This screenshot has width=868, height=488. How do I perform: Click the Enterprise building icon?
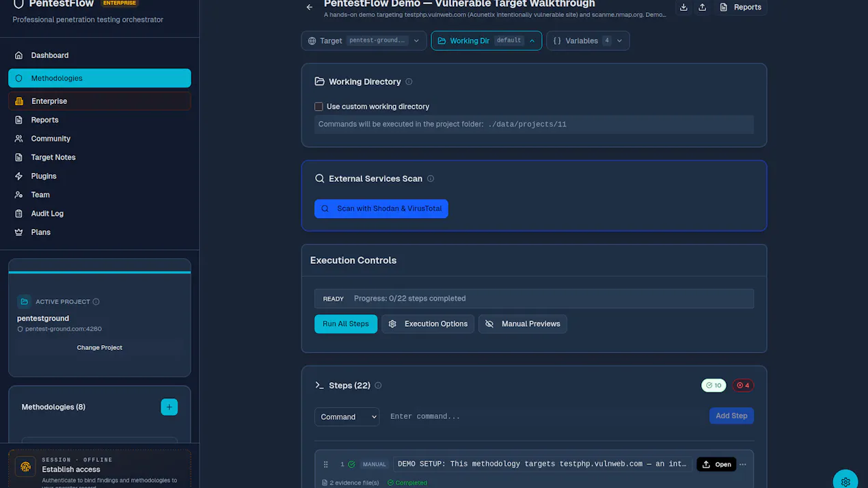19,101
